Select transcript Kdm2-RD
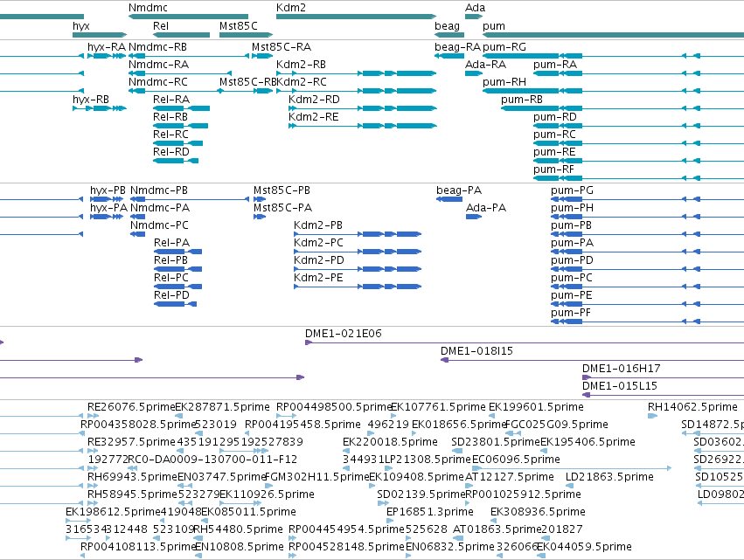The image size is (744, 560). (314, 100)
